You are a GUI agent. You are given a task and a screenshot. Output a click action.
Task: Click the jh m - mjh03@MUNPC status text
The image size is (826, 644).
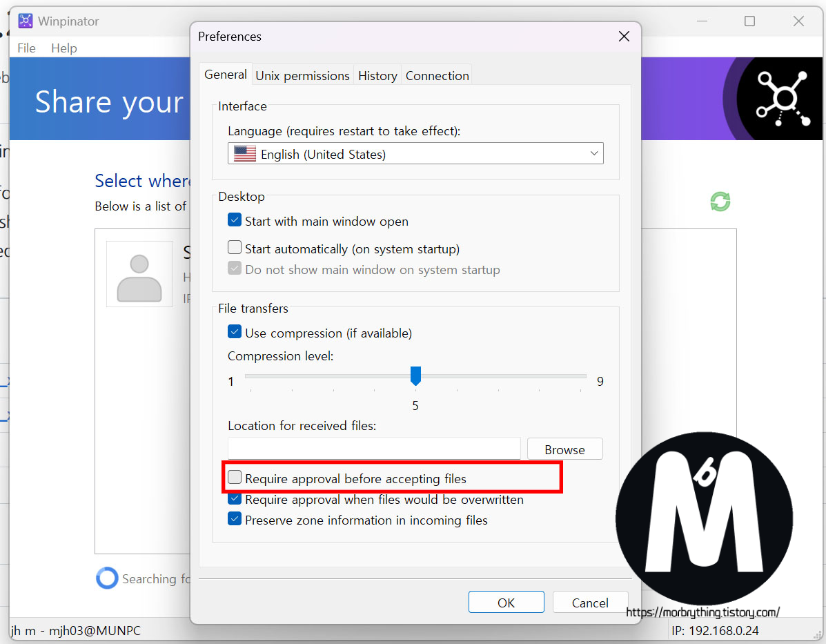click(76, 630)
